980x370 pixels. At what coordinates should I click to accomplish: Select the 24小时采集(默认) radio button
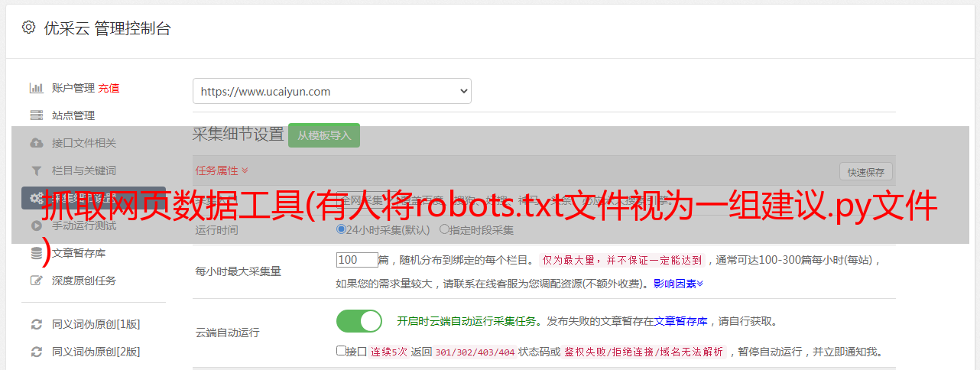[x=341, y=229]
